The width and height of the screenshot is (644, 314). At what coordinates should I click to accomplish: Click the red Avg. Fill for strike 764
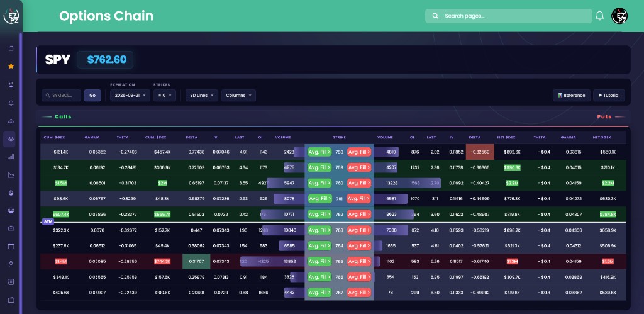click(359, 246)
